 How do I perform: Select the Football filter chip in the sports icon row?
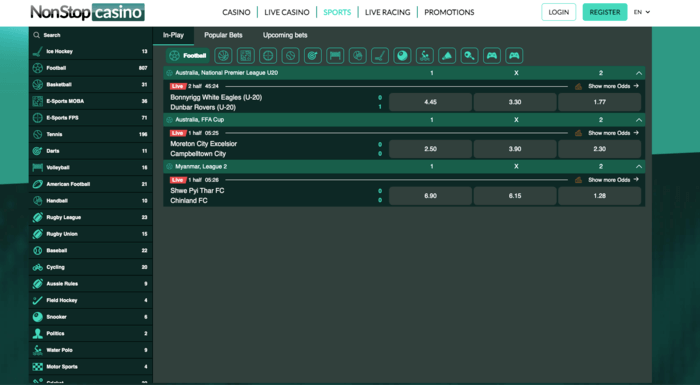coord(188,56)
